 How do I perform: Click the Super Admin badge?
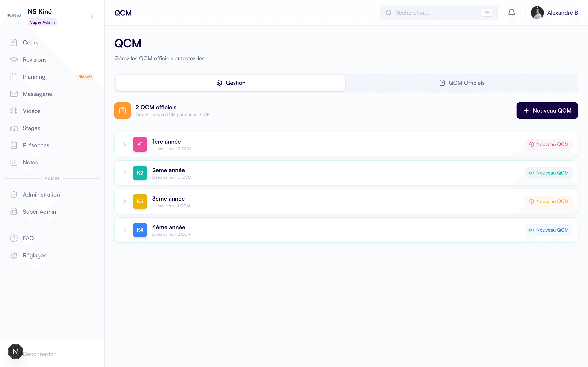42,22
